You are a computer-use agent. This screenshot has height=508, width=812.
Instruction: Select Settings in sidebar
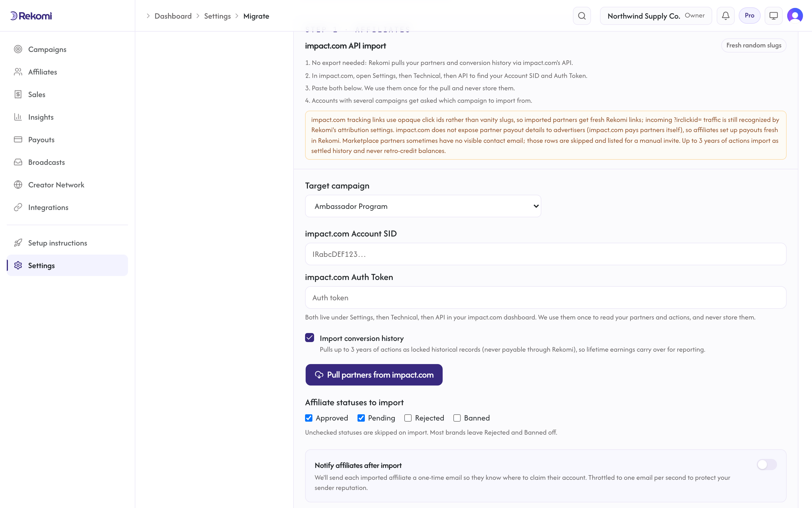coord(67,265)
